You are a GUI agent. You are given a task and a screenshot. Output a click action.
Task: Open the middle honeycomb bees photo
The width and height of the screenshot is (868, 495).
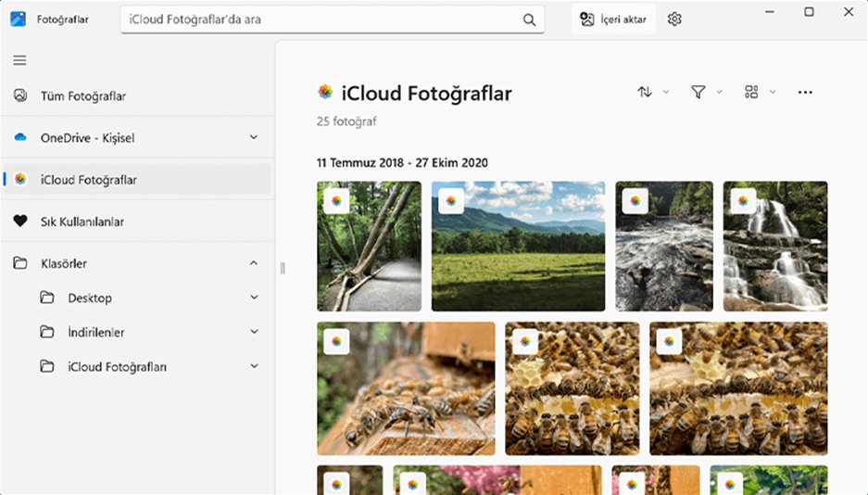(x=572, y=388)
